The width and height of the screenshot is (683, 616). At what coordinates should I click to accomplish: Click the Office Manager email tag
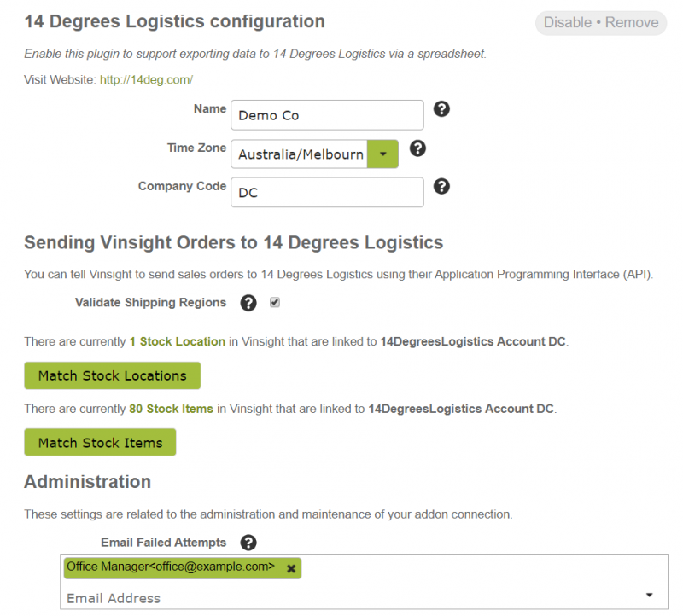171,567
